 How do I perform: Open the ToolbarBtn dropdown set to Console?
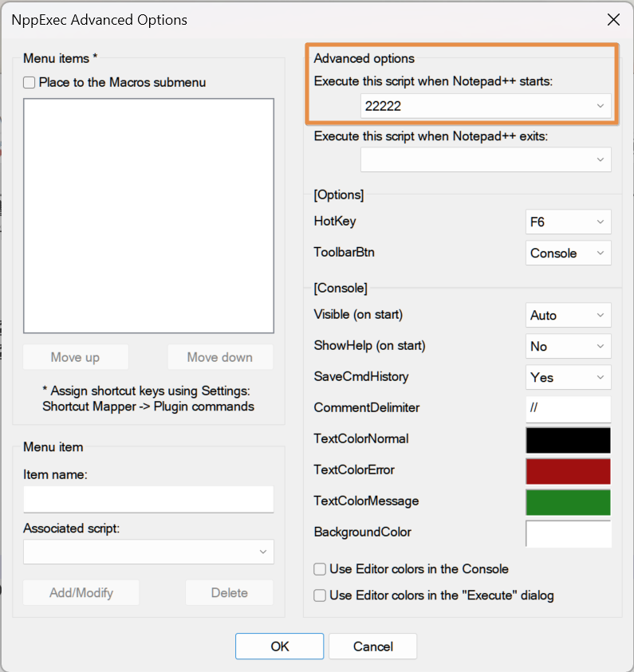point(569,253)
